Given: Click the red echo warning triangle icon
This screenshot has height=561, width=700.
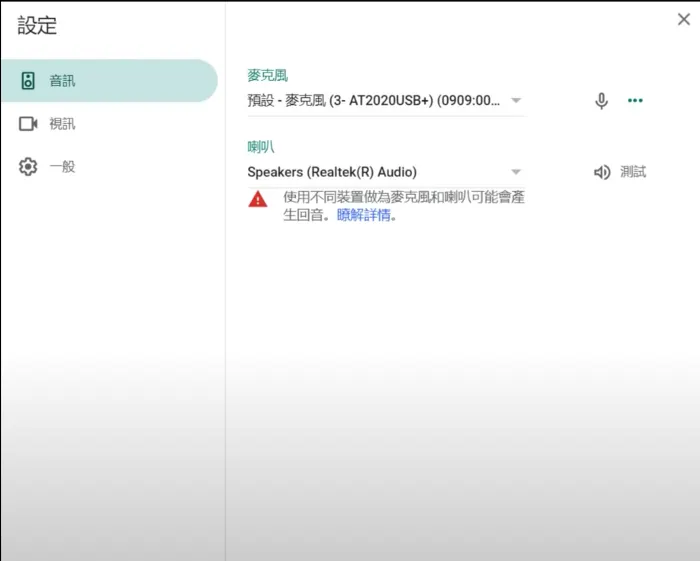Looking at the screenshot, I should point(258,199).
